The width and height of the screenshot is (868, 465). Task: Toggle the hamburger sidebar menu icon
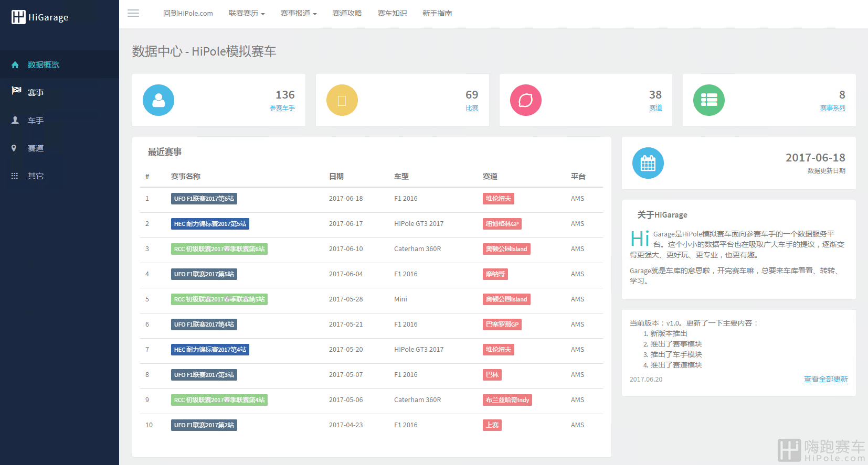point(133,13)
